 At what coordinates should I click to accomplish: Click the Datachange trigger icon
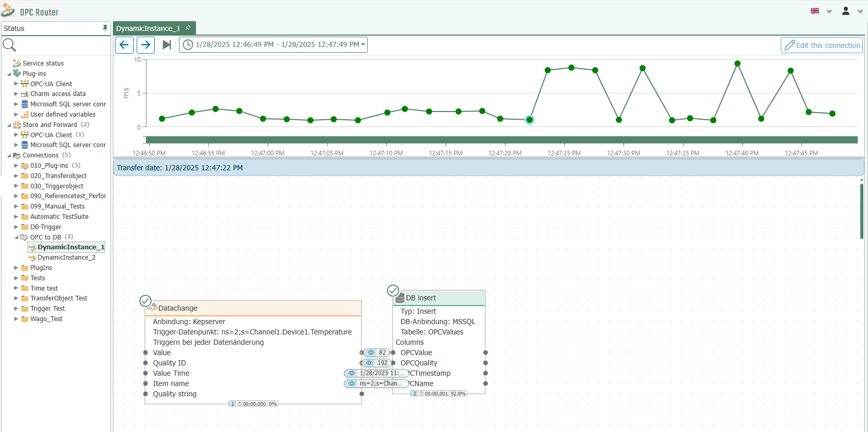[x=153, y=308]
